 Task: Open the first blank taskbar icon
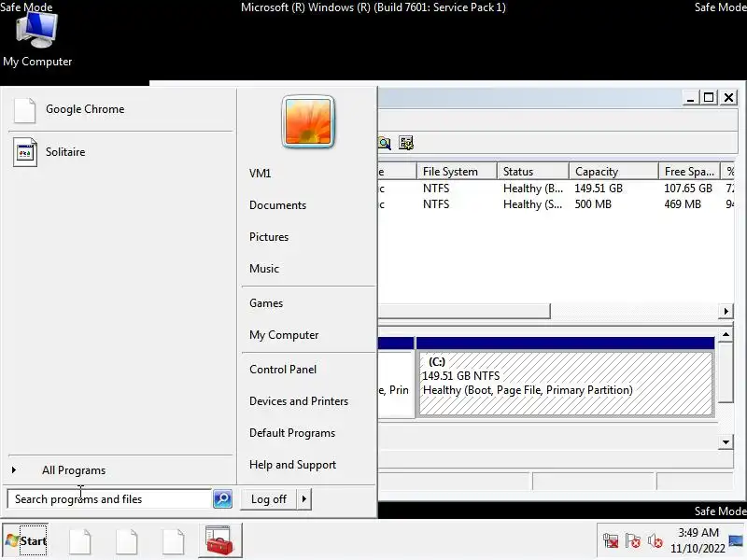pos(80,541)
